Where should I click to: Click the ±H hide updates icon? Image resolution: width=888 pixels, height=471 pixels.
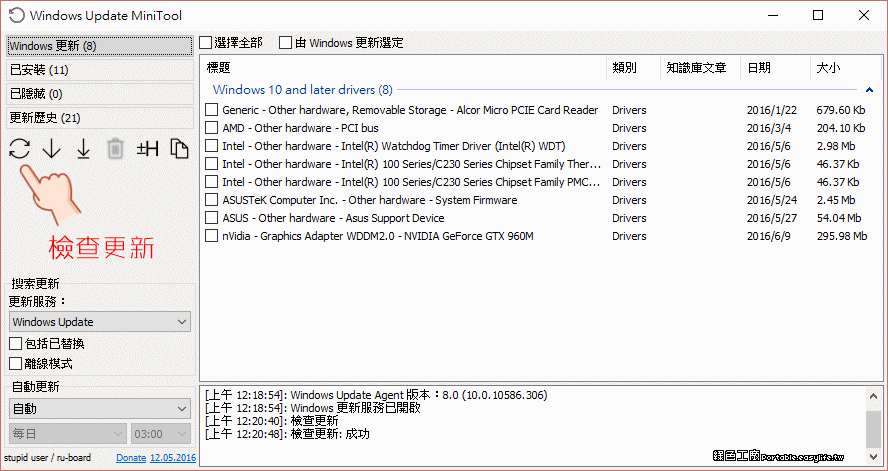(x=148, y=149)
